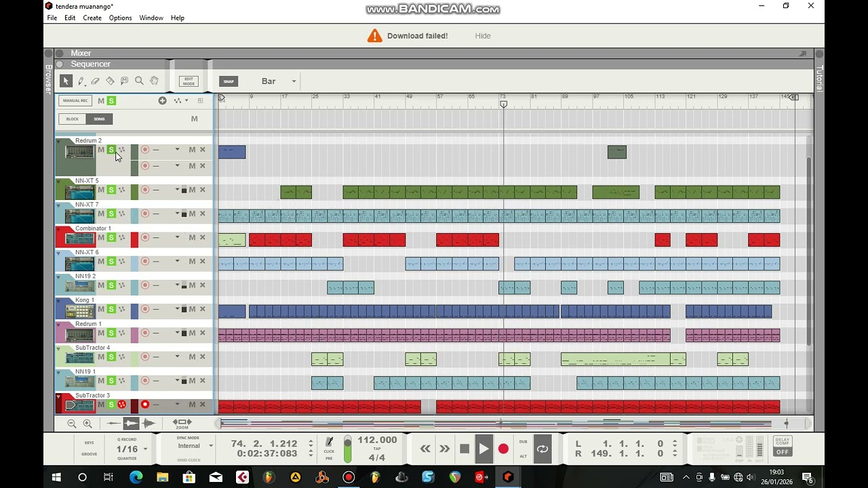Select the Hand tool
Screen dimensions: 868x488
pos(154,81)
